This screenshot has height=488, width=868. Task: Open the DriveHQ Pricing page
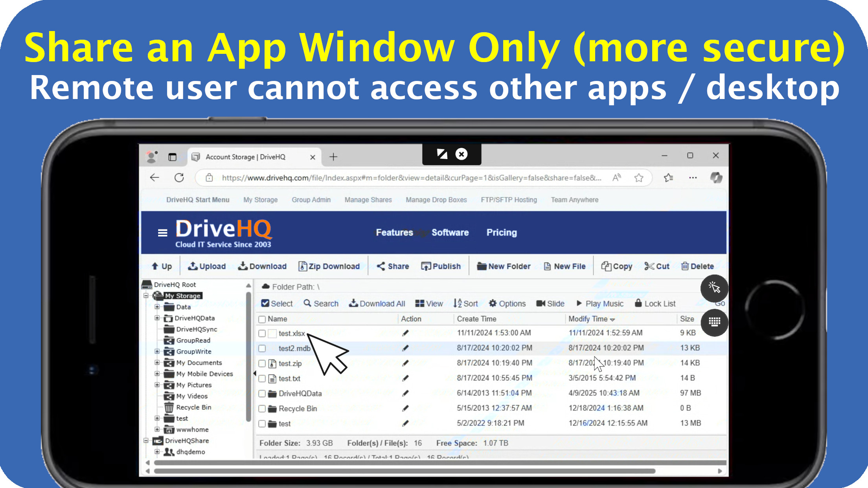pos(502,233)
